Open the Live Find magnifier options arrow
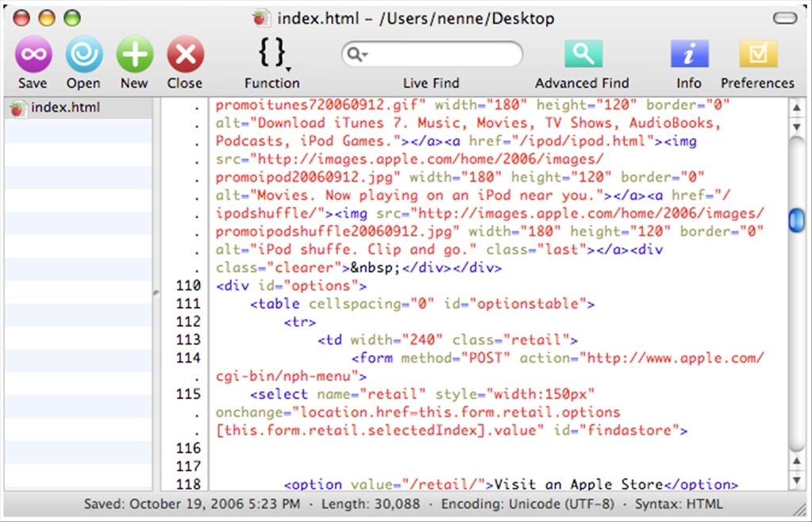812x522 pixels. pyautogui.click(x=357, y=54)
